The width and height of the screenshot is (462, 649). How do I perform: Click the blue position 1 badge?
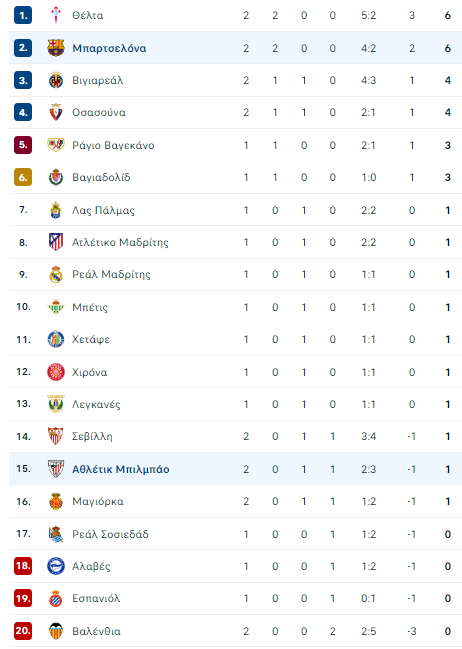pyautogui.click(x=23, y=15)
